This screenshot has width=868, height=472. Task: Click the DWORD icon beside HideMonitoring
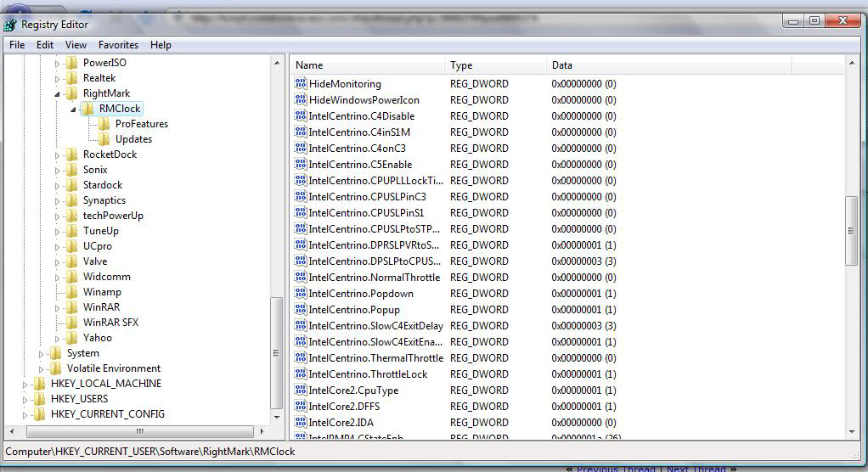click(x=301, y=83)
